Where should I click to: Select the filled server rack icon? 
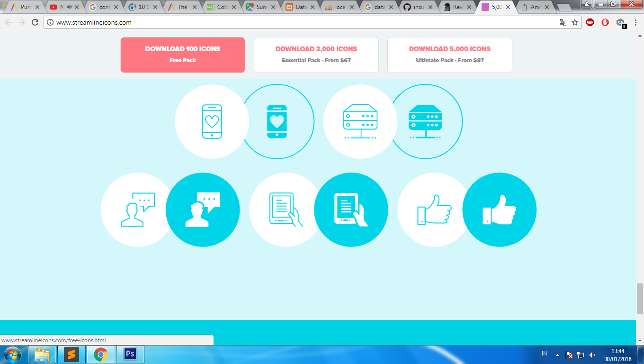(x=425, y=122)
